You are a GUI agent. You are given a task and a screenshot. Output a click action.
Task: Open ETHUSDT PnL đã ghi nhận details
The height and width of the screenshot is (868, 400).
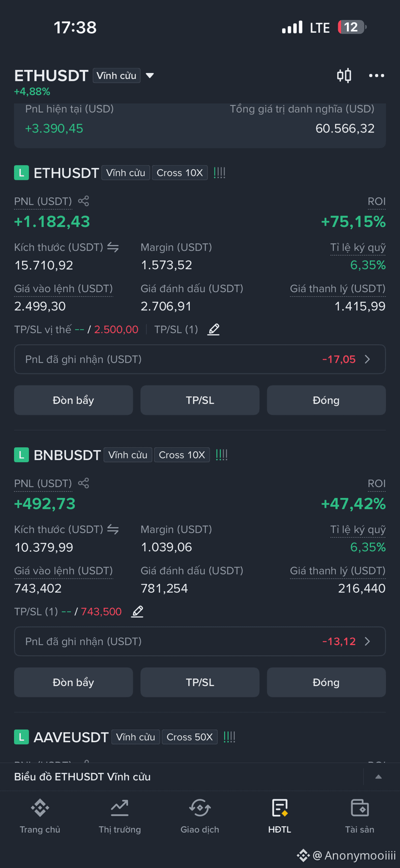coord(200,359)
